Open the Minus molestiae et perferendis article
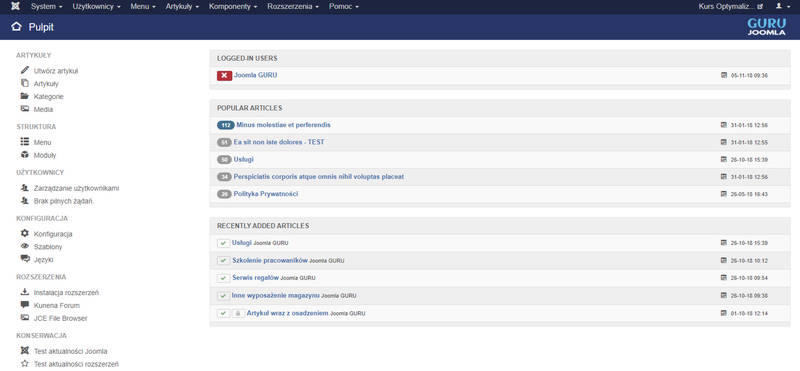Screen dimensions: 800x371 pos(283,125)
